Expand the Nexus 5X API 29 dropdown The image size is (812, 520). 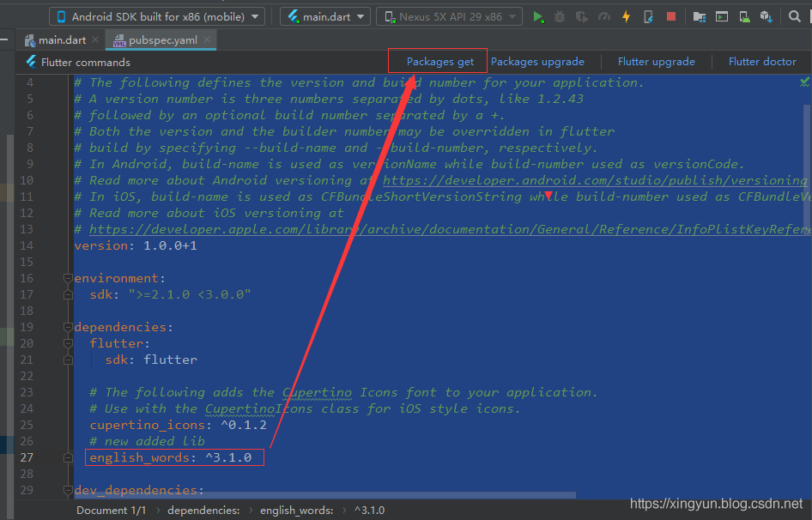tap(449, 16)
